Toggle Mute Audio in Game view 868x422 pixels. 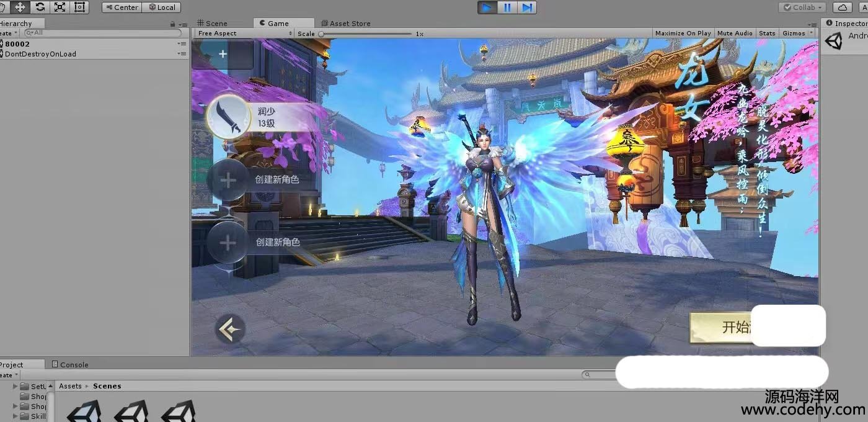tap(735, 34)
